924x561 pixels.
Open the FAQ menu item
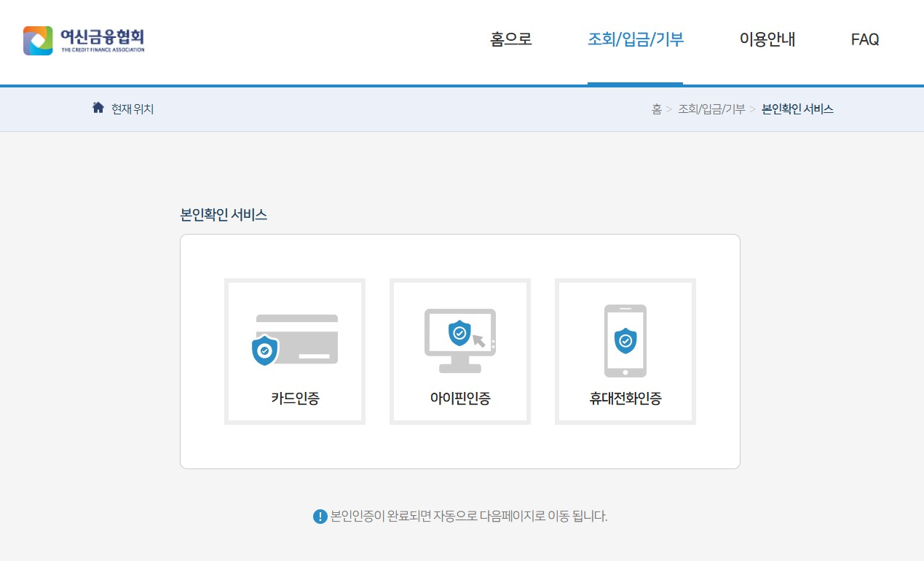pos(865,39)
